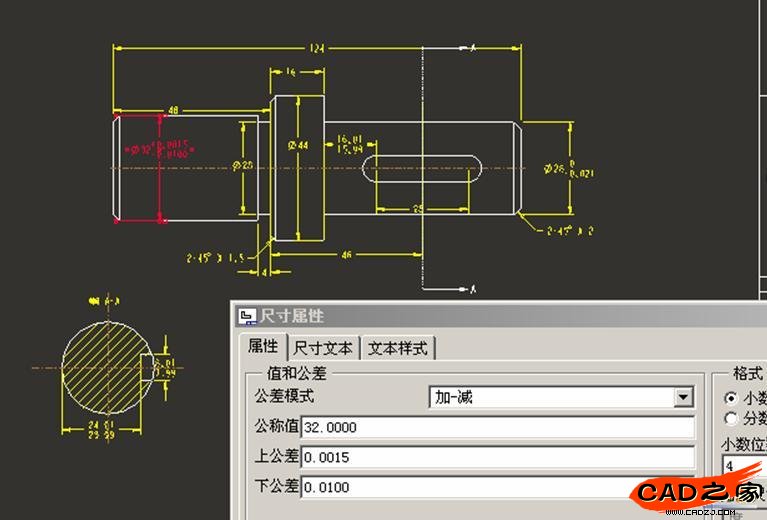Select the red Ø32 toleranced dimension
The width and height of the screenshot is (767, 520).
(159, 150)
